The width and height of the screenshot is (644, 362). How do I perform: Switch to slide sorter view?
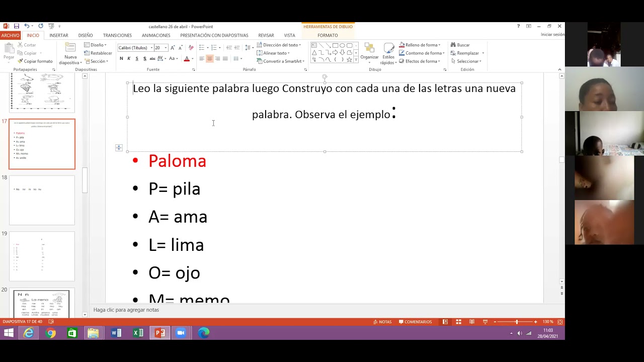pyautogui.click(x=458, y=322)
